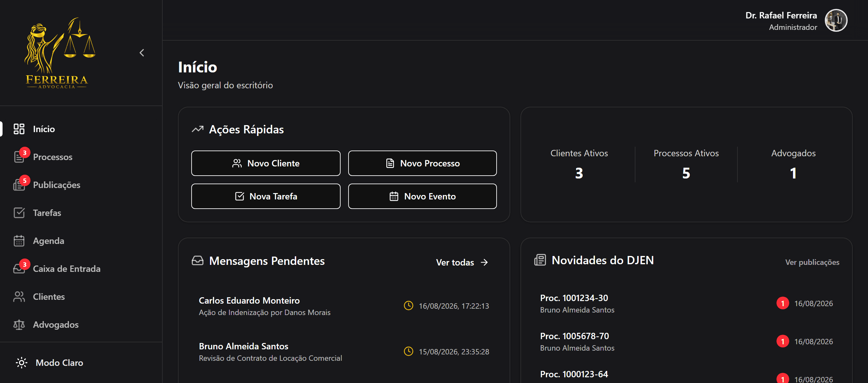Image resolution: width=868 pixels, height=383 pixels.
Task: Click the Ação de Indenização por Danos Morais text
Action: tap(265, 312)
